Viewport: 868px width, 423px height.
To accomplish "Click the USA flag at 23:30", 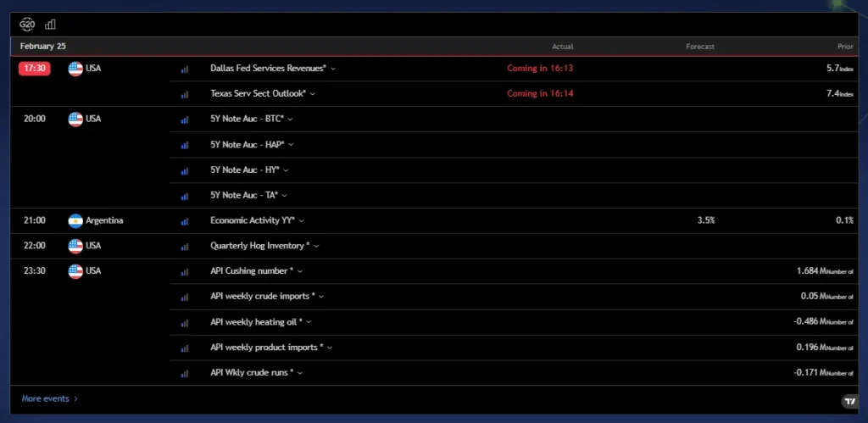I will tap(75, 271).
